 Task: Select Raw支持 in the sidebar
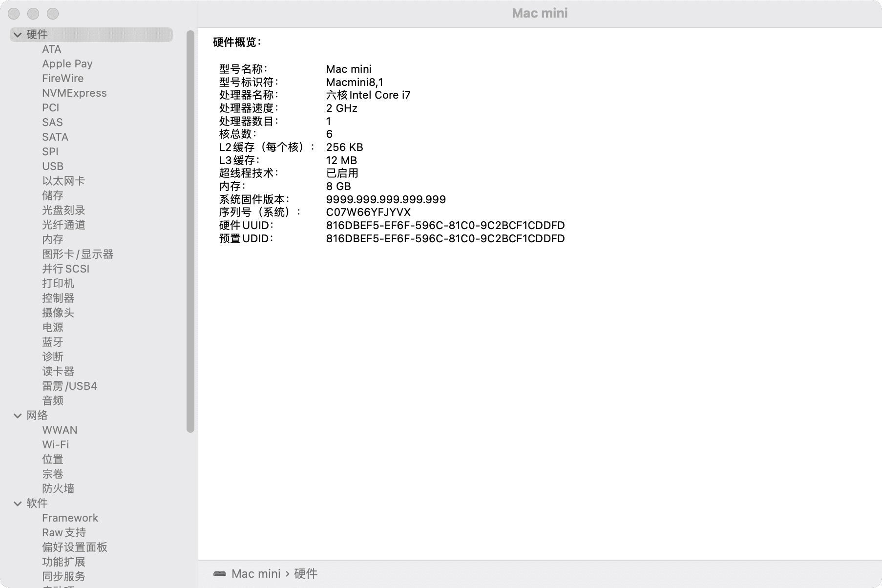[64, 533]
